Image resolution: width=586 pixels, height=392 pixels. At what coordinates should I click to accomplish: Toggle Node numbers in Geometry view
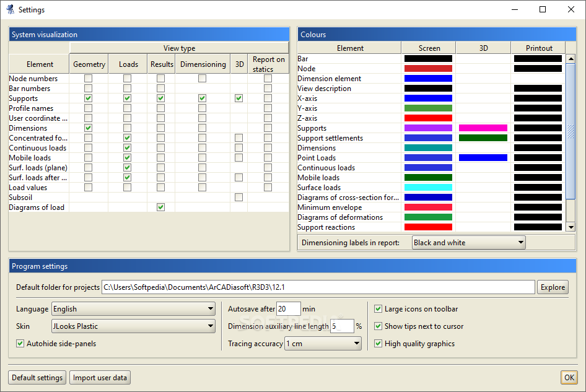point(88,79)
